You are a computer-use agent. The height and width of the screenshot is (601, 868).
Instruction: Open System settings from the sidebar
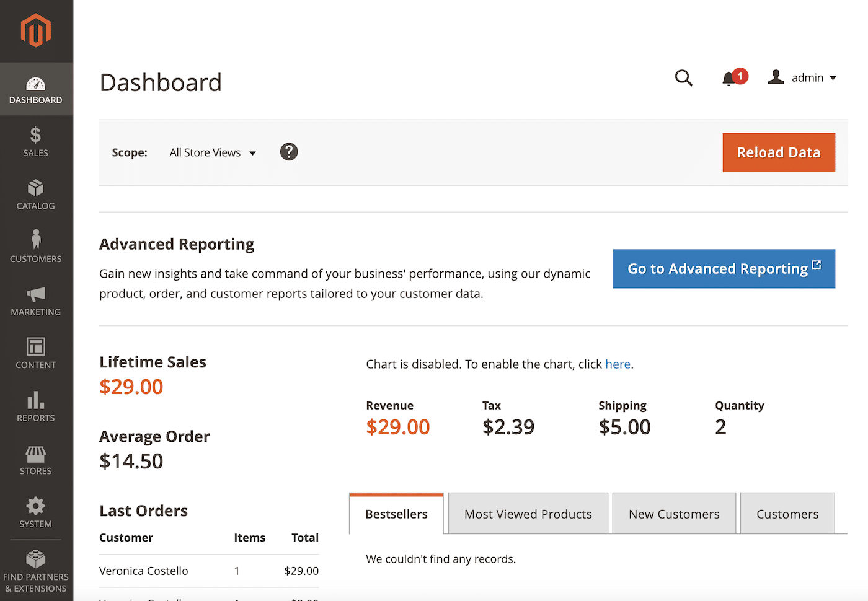(35, 512)
